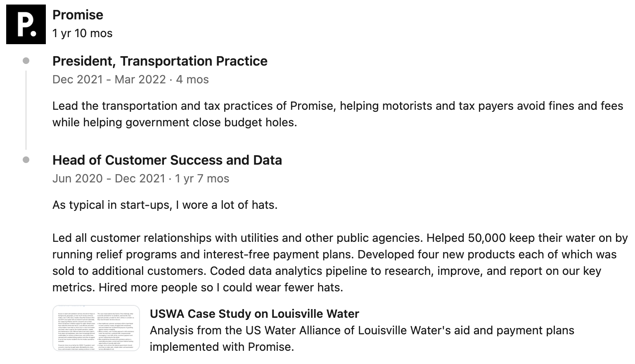Open "USWA Case Study on Louisville Water" title
The height and width of the screenshot is (364, 635).
pos(254,314)
